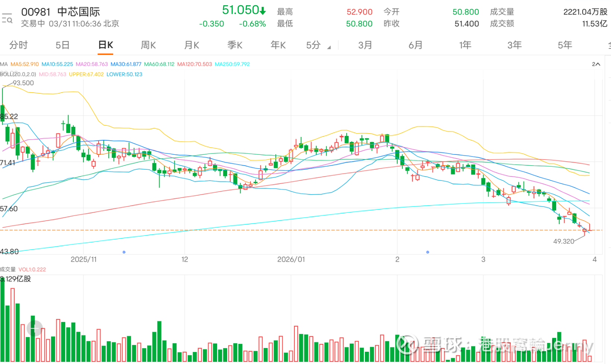The image size is (611, 364).
Task: Click the MA10:55.225 indicator label
Action: (57, 64)
